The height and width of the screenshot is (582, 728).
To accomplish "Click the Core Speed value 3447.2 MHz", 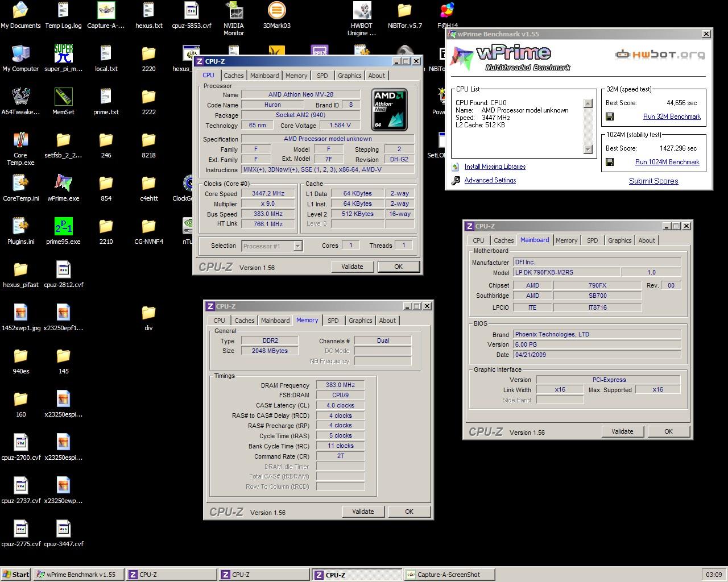I will click(x=268, y=194).
